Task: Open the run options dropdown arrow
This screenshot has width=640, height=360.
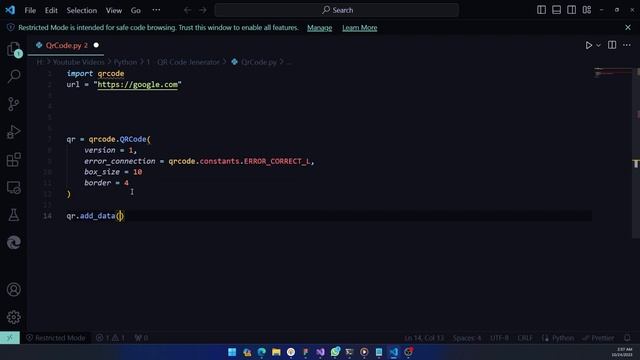Action: (x=598, y=45)
